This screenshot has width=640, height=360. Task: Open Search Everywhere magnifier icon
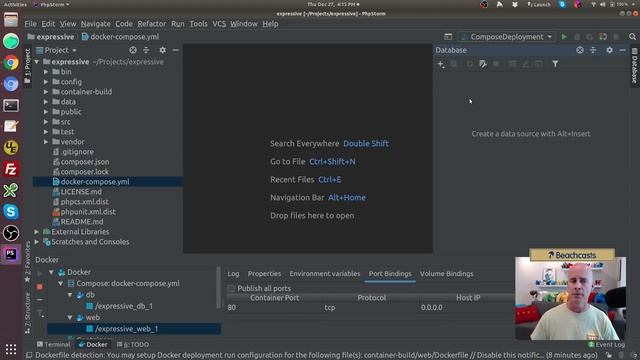632,37
